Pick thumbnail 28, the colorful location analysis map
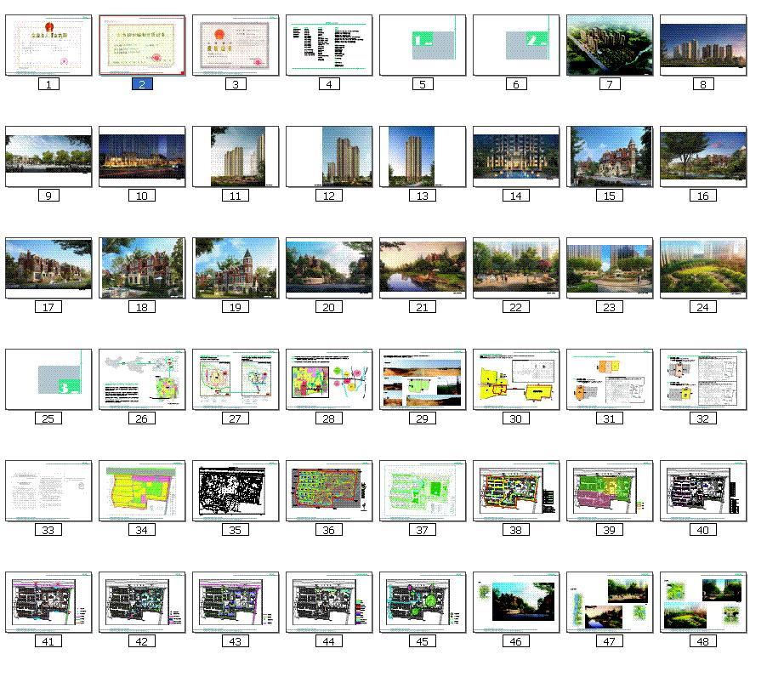The height and width of the screenshot is (677, 784). pyautogui.click(x=329, y=379)
